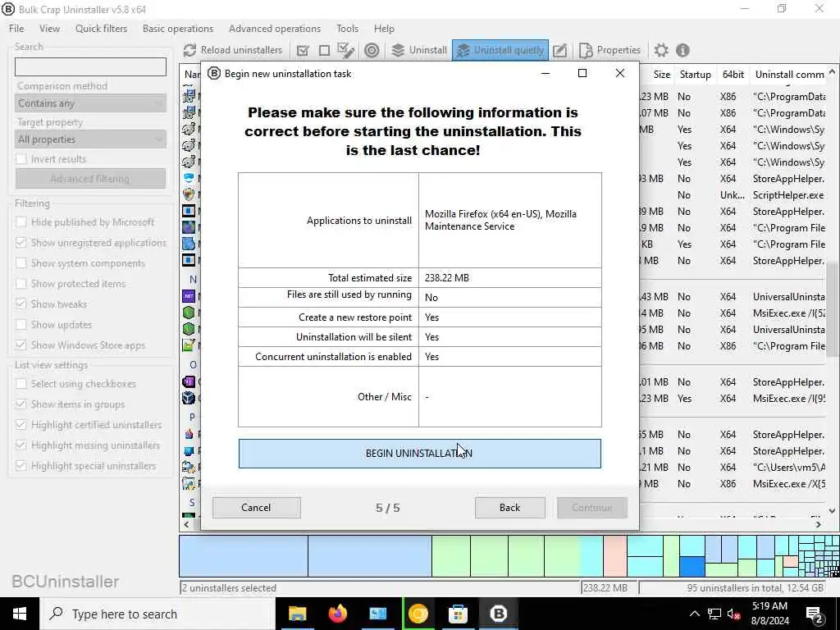This screenshot has width=840, height=630.
Task: Click the Advanced filtering button
Action: pyautogui.click(x=90, y=178)
